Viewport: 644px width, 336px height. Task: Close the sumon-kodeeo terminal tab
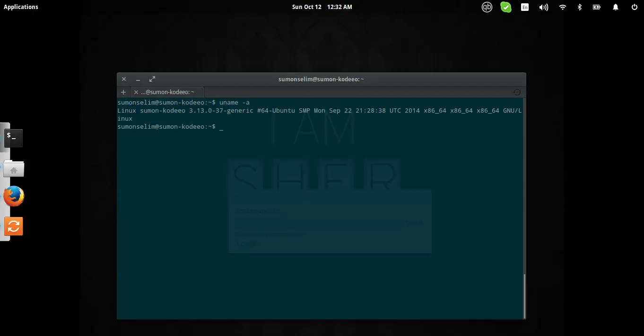(x=136, y=92)
